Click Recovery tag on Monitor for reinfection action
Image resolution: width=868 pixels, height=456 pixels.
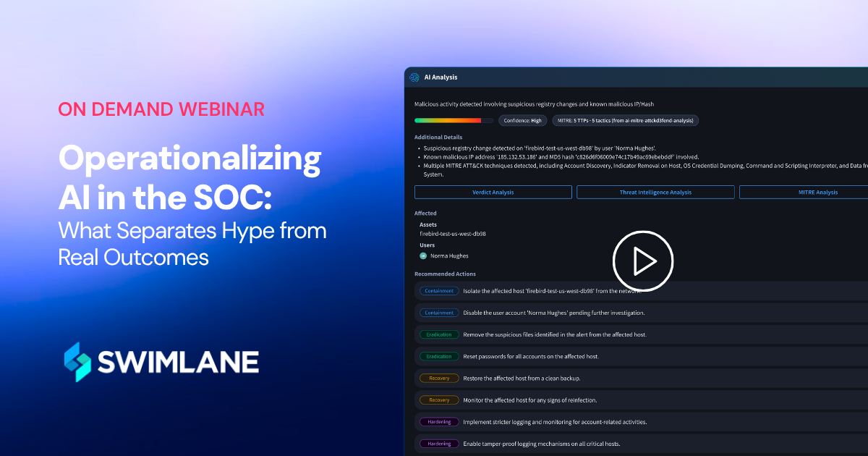[x=439, y=400]
